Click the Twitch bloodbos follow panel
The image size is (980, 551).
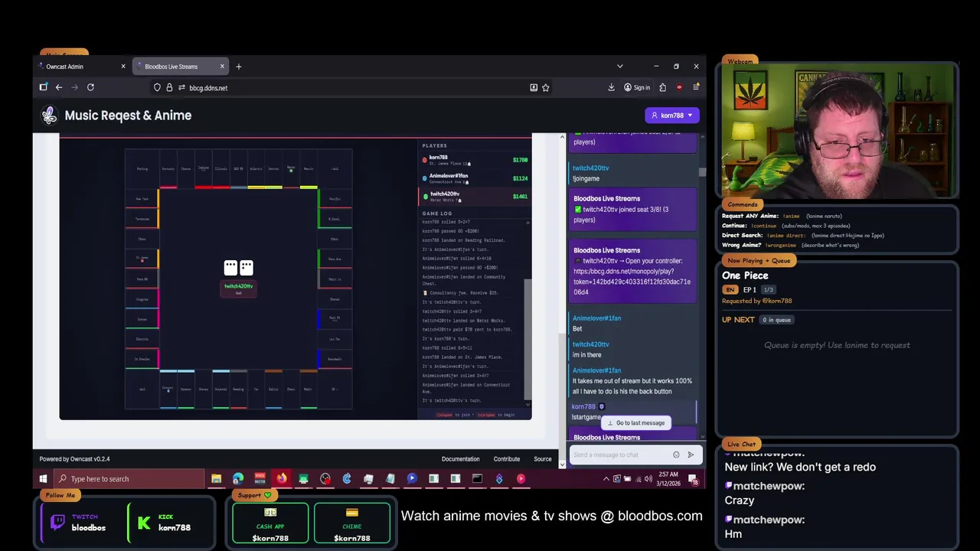(81, 523)
